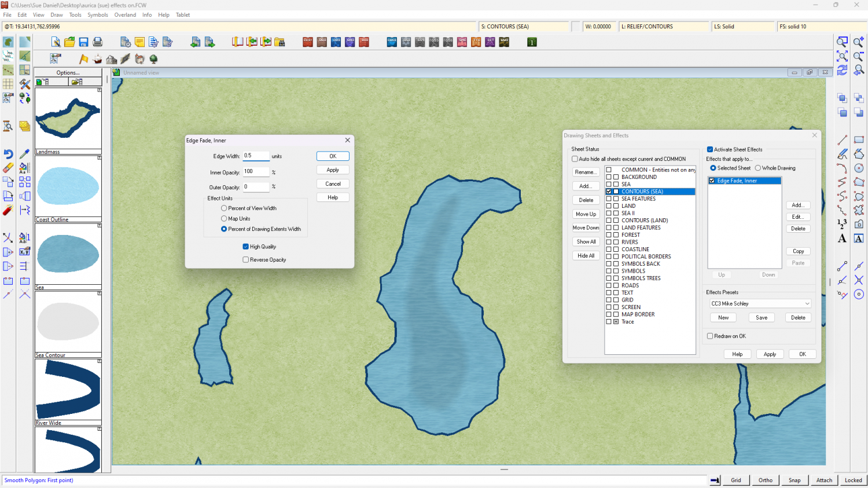
Task: Toggle Activate Sheet Effects checkbox
Action: pos(710,149)
